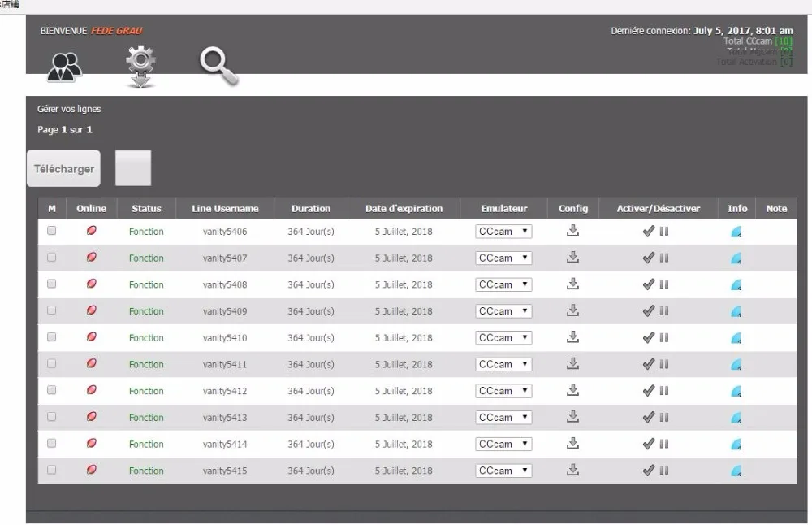Download config for vanity5406
The image size is (812, 525).
[572, 231]
